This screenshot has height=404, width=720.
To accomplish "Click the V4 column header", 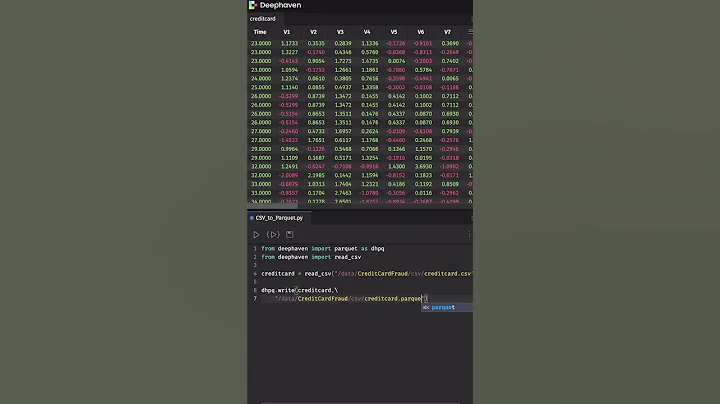I will 367,32.
